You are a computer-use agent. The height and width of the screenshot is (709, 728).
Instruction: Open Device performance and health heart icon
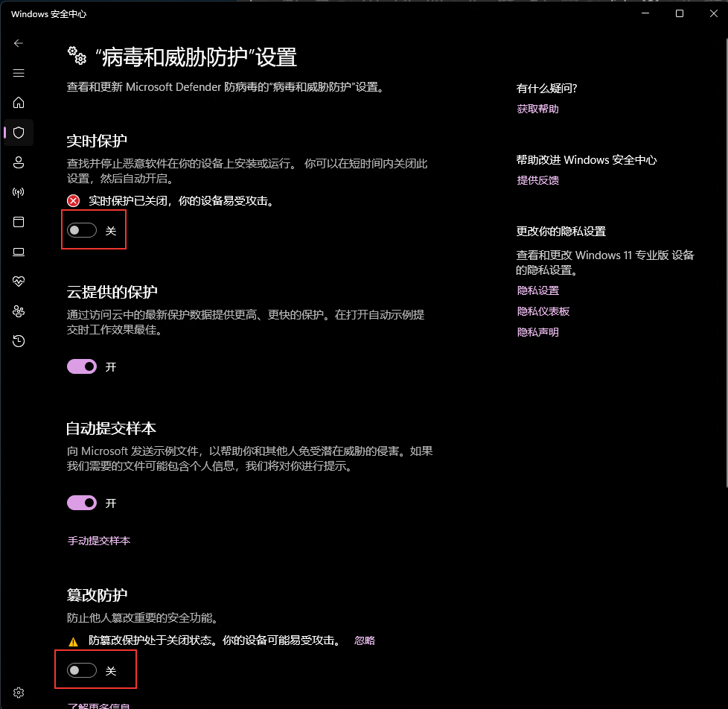pyautogui.click(x=19, y=282)
